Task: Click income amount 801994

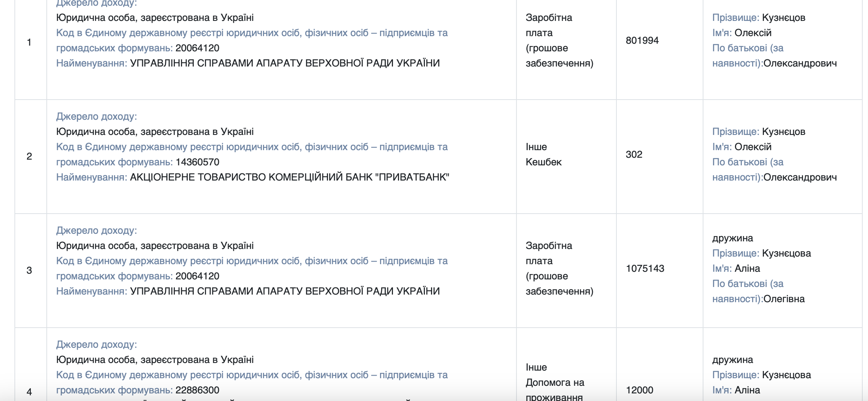Action: (642, 40)
